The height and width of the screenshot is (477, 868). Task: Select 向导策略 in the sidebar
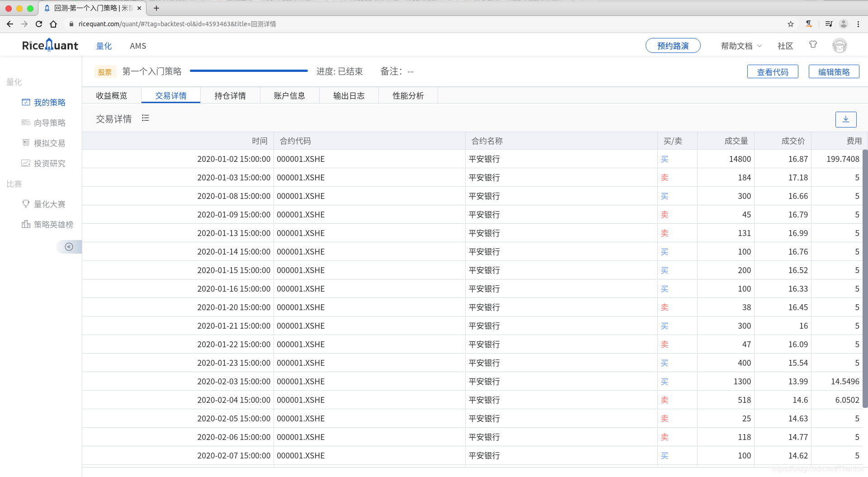43,123
